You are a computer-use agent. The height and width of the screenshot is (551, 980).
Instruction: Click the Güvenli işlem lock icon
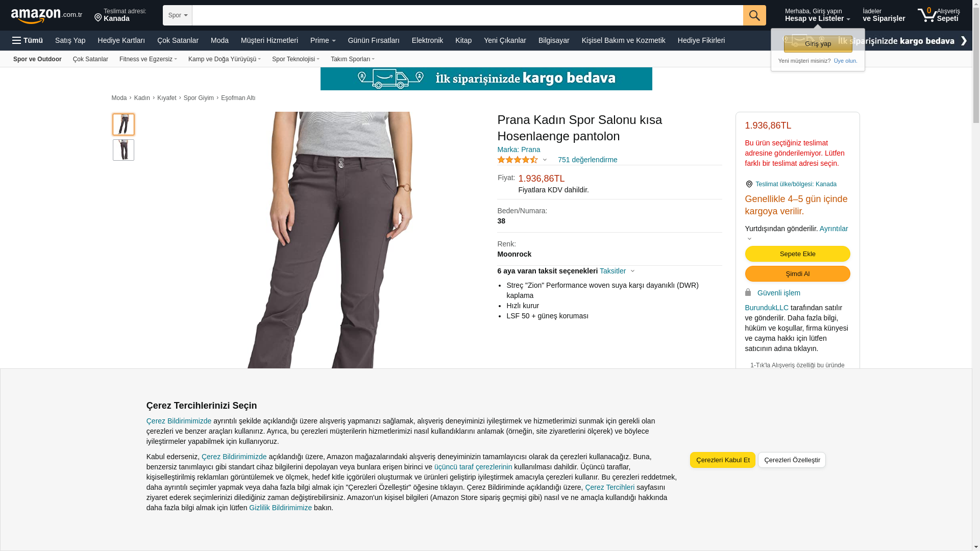(x=748, y=292)
